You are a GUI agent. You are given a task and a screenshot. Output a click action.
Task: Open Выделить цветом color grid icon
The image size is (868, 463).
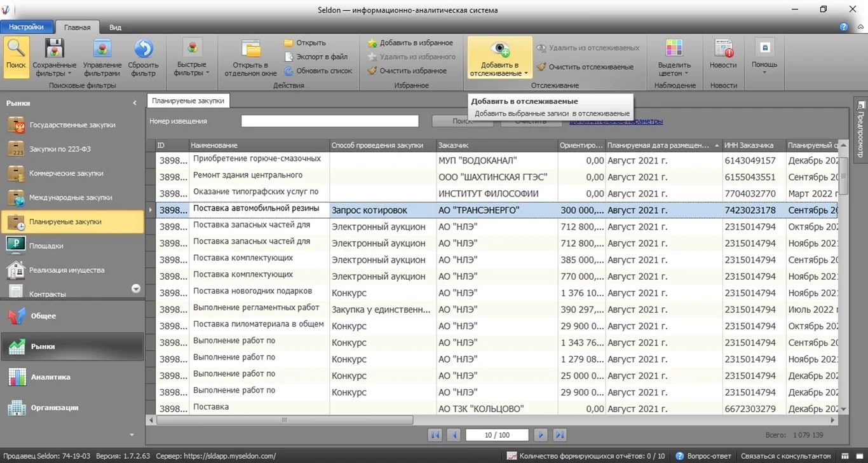point(674,48)
